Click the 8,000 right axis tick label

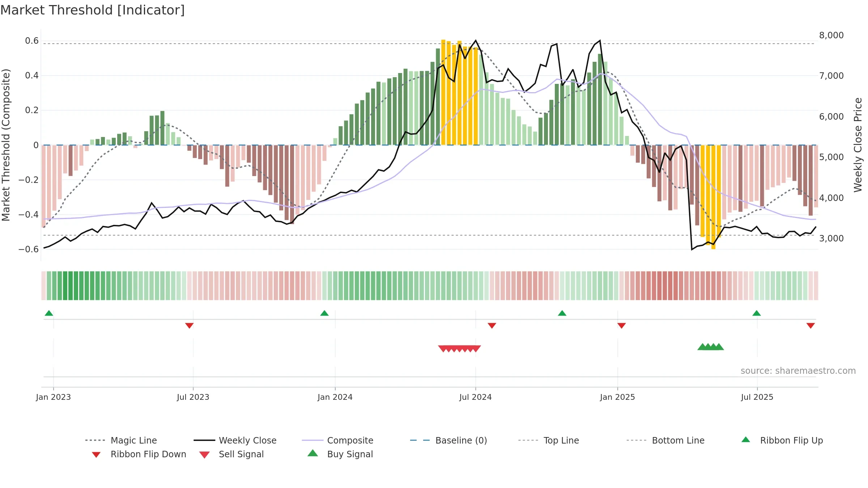831,35
